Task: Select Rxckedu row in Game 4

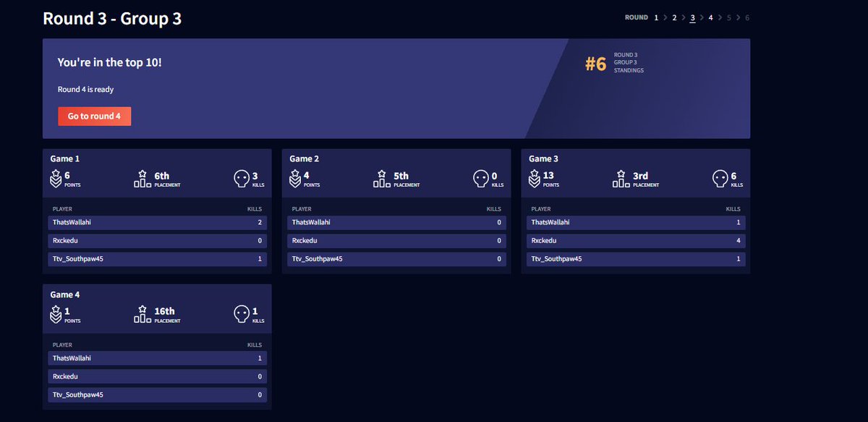Action: 157,376
